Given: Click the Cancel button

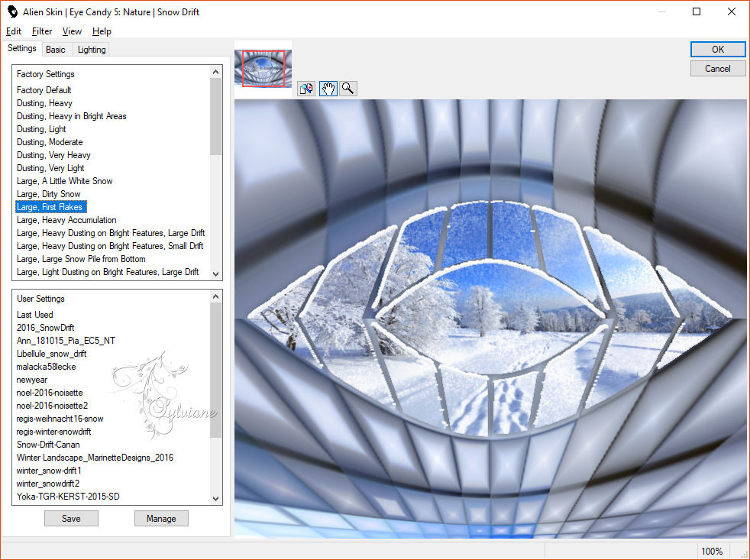Looking at the screenshot, I should (x=717, y=69).
